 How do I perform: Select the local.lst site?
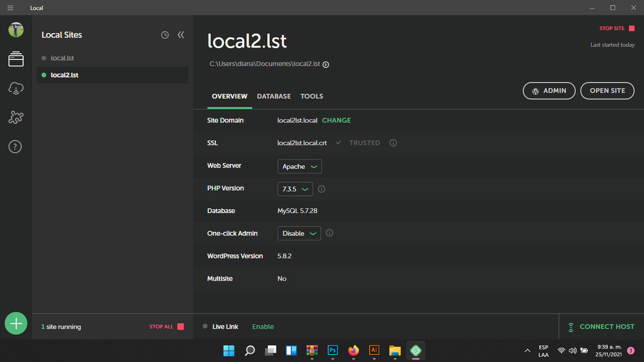coord(113,58)
